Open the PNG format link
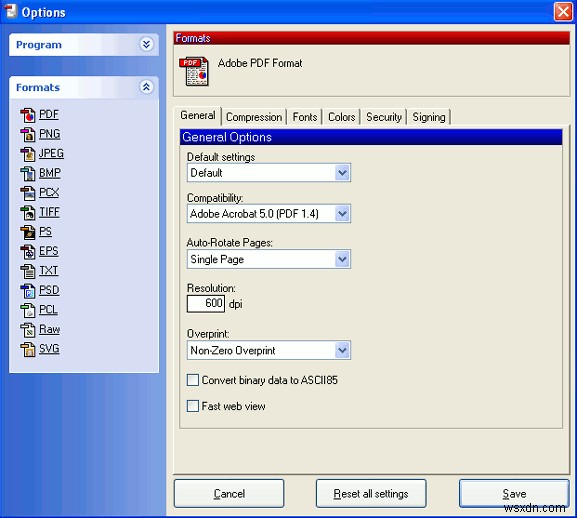 [x=50, y=134]
